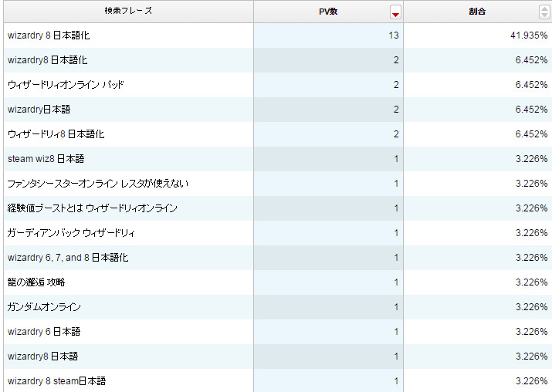Screen dimensions: 552x392
Task: Sort by the 検索フレーズ column header
Action: [128, 11]
